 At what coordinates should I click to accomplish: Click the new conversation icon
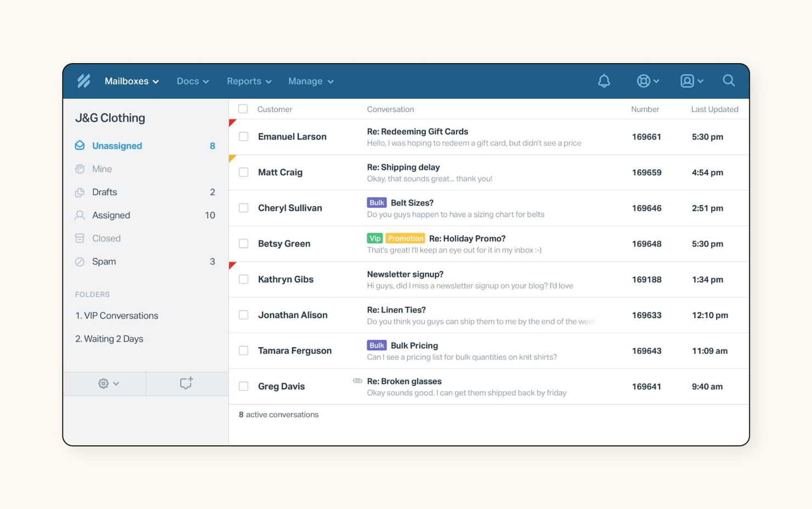point(187,383)
